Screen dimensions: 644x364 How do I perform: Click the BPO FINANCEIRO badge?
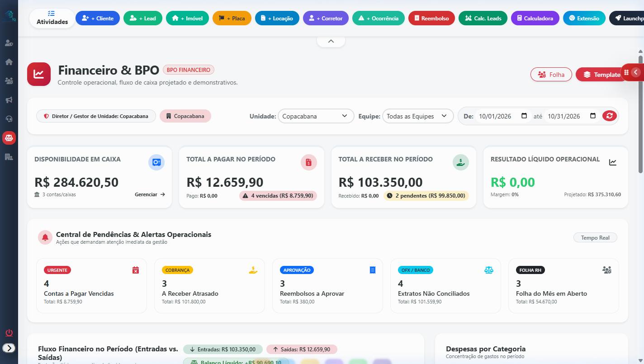pos(189,70)
